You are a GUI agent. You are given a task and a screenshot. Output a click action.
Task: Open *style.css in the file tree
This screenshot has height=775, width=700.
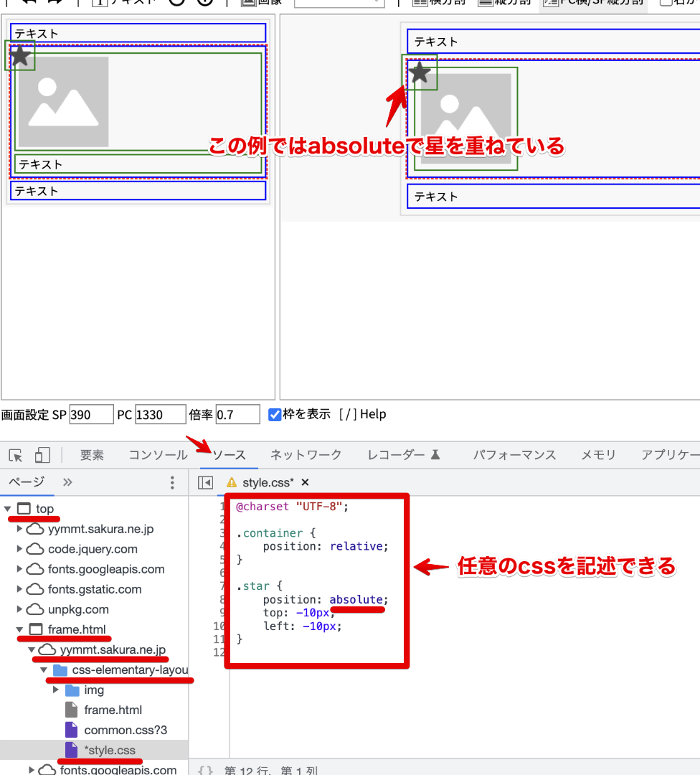110,751
